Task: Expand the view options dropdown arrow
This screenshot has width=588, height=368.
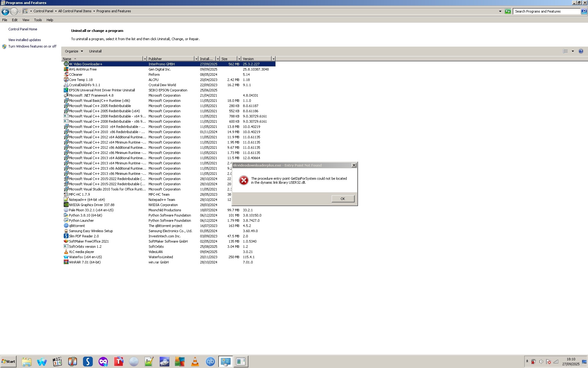Action: (573, 51)
